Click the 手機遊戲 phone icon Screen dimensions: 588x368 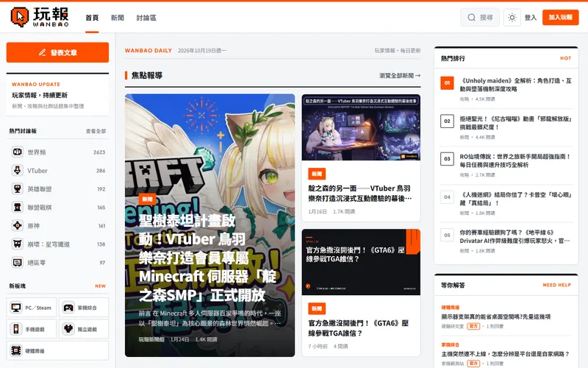coord(16,329)
